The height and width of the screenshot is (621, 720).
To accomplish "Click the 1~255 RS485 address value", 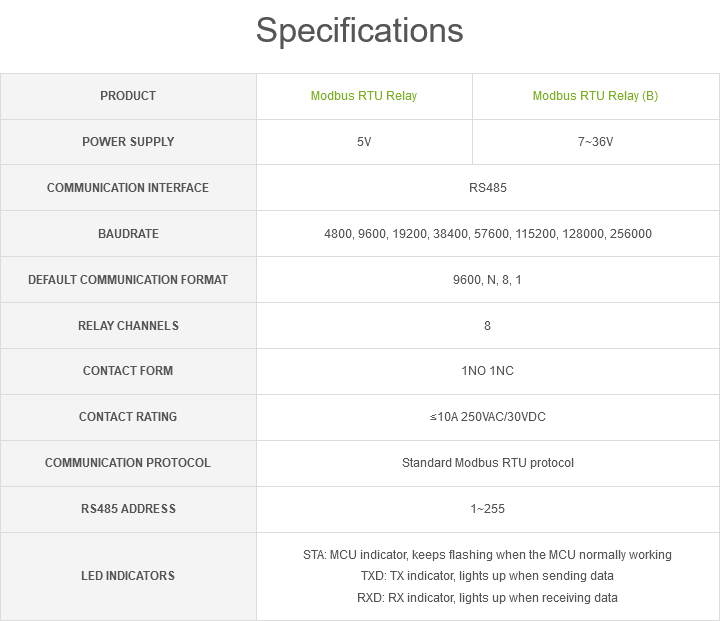I will [487, 509].
